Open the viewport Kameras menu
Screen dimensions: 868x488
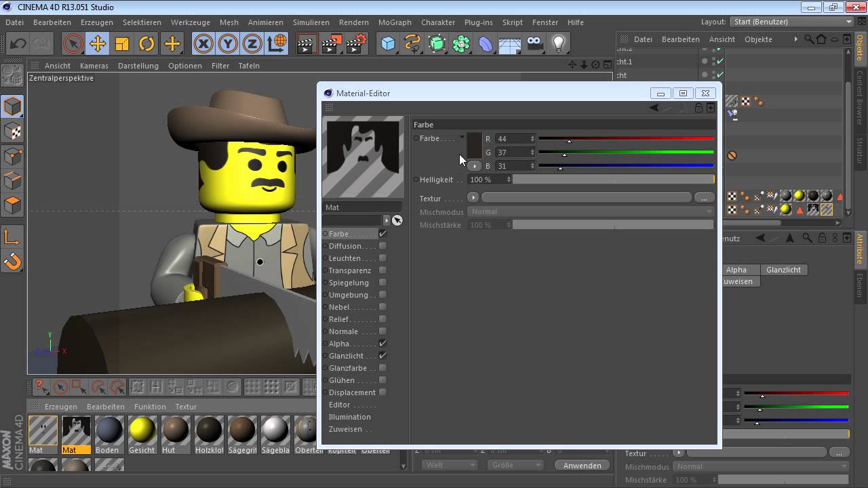click(94, 66)
